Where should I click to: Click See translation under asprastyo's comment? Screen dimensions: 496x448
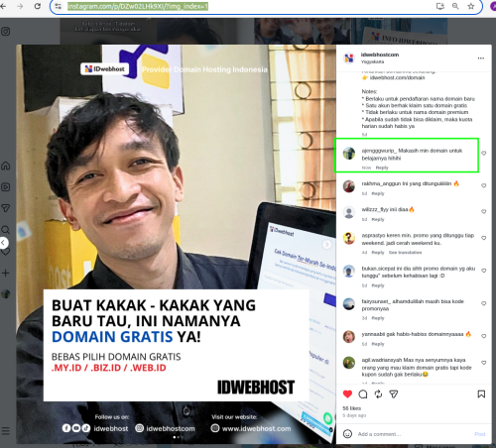coord(405,253)
